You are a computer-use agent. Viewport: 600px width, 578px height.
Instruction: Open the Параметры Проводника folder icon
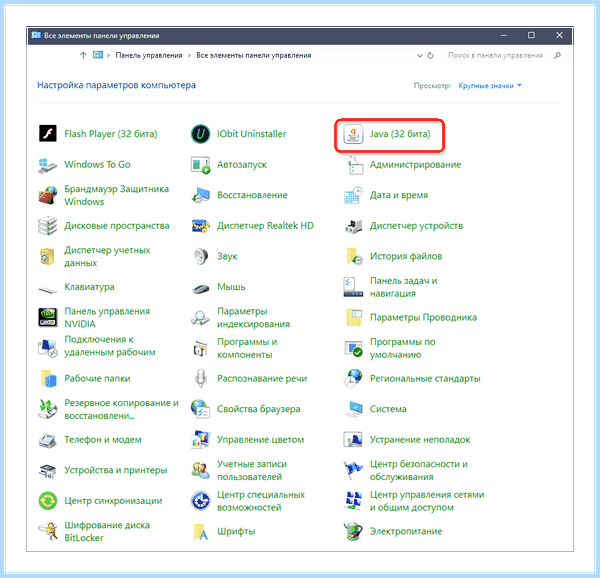point(354,317)
